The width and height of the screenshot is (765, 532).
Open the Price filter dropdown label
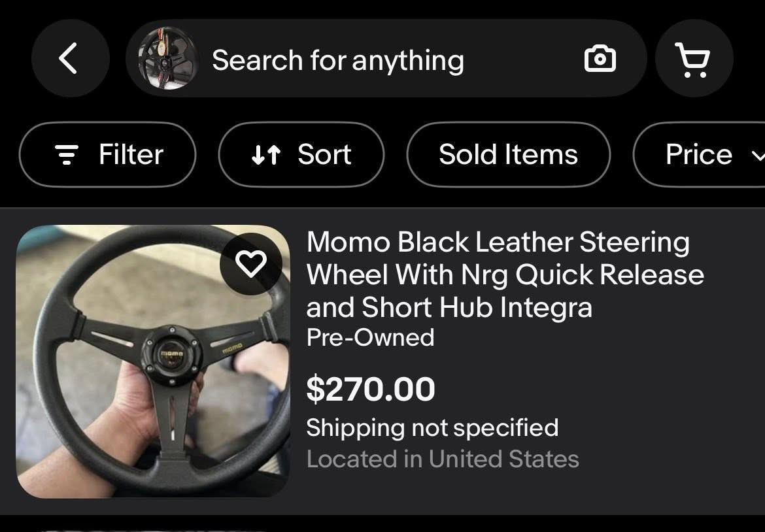[x=698, y=155]
